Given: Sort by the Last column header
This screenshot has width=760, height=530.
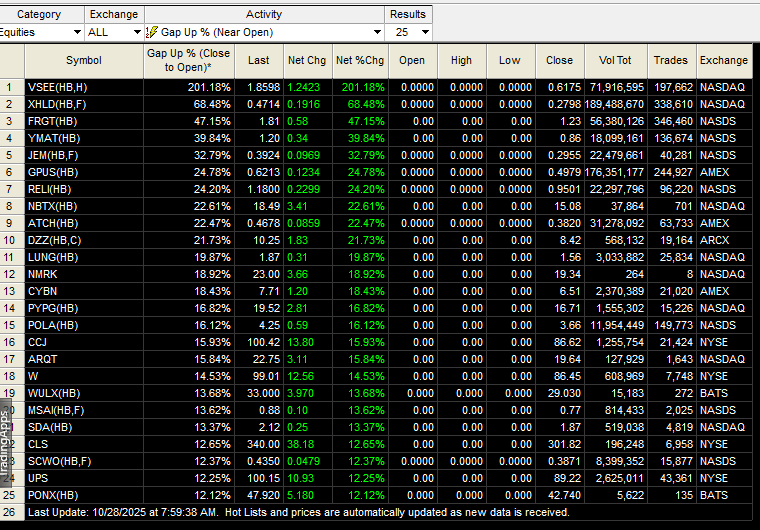Looking at the screenshot, I should pos(258,61).
